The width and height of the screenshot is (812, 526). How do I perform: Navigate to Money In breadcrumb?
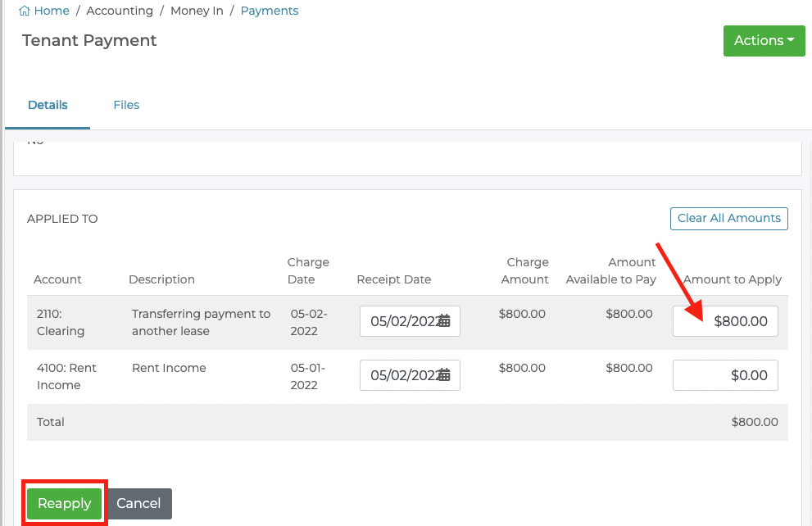(197, 11)
